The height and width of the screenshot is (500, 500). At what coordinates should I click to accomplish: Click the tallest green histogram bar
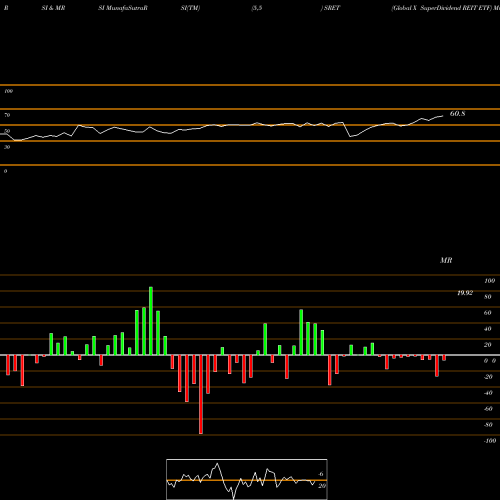151,321
